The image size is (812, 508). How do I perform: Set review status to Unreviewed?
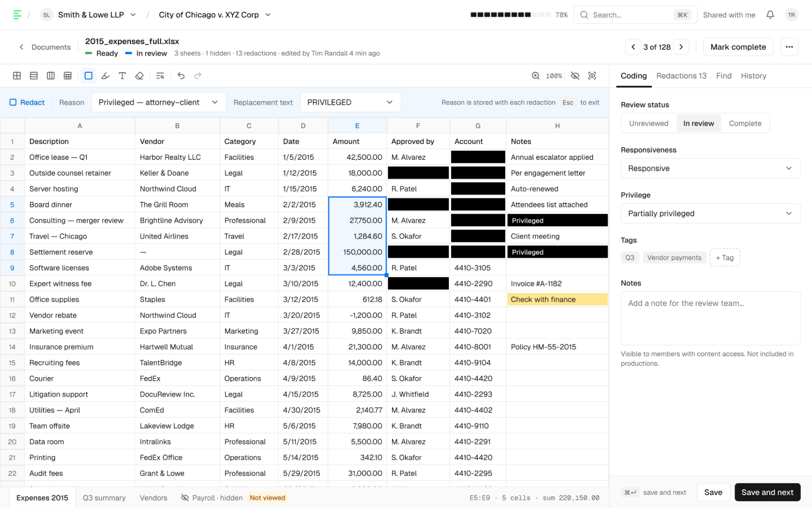(649, 123)
